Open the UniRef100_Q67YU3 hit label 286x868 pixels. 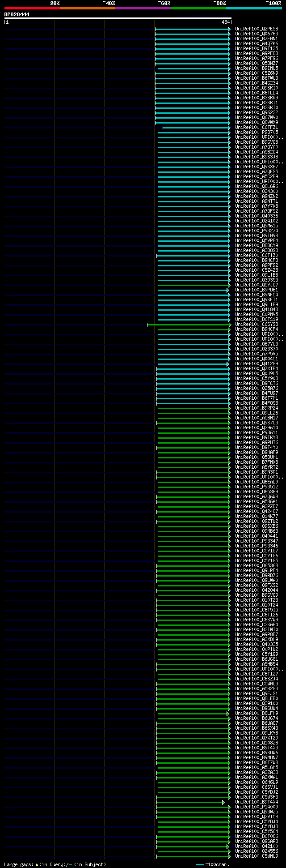257,344
